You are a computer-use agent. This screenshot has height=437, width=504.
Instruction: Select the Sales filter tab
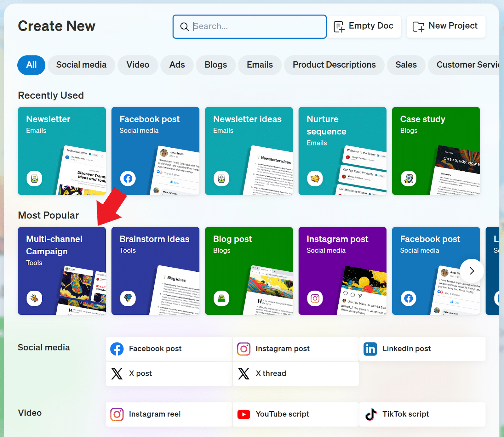click(406, 65)
